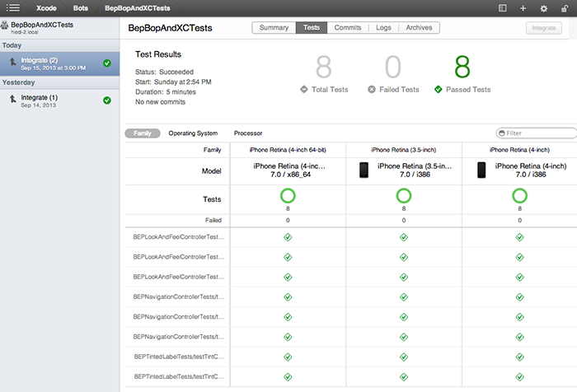577x392 pixels.
Task: Click the Today section header
Action: coord(59,45)
